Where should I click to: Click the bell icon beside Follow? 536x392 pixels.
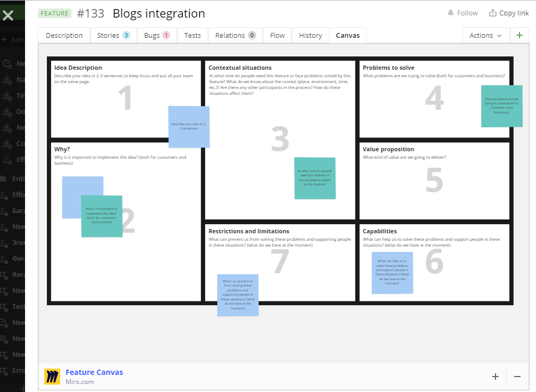tap(450, 13)
